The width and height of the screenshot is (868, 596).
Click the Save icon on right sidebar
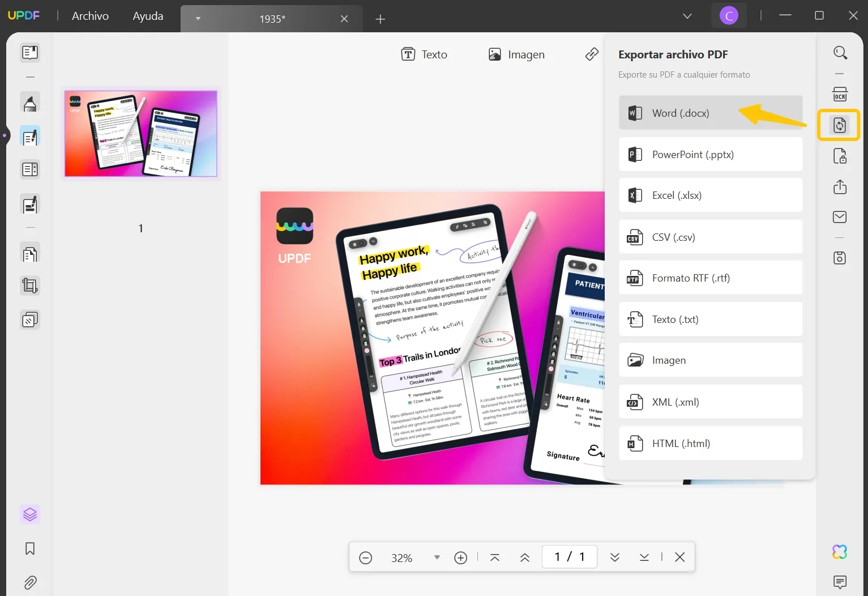(840, 258)
